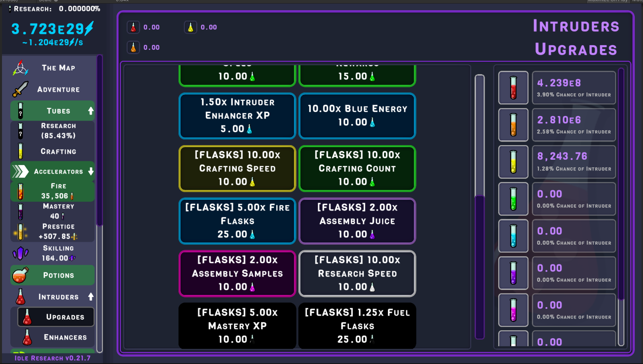Screen dimensions: 643x364
Task: Select the green tube icon in intruder list
Action: [513, 199]
